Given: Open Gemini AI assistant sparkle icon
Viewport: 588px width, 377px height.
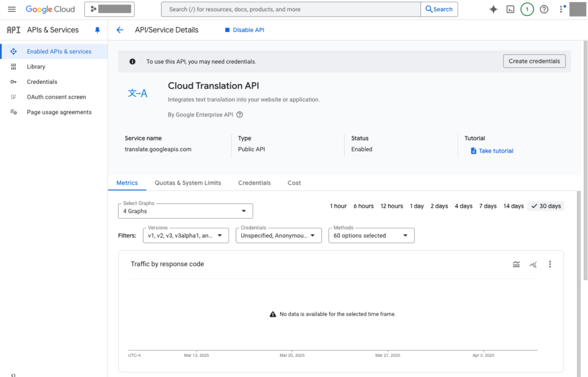Looking at the screenshot, I should 493,9.
